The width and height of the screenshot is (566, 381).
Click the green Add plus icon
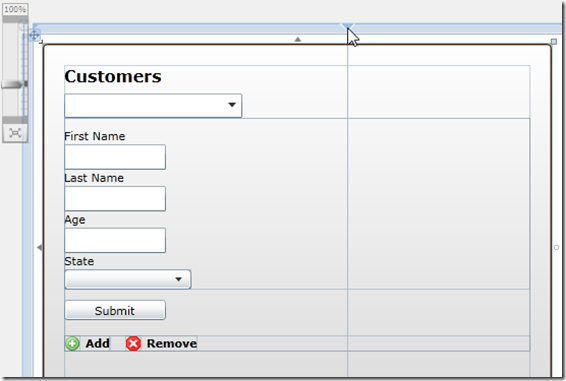(72, 343)
